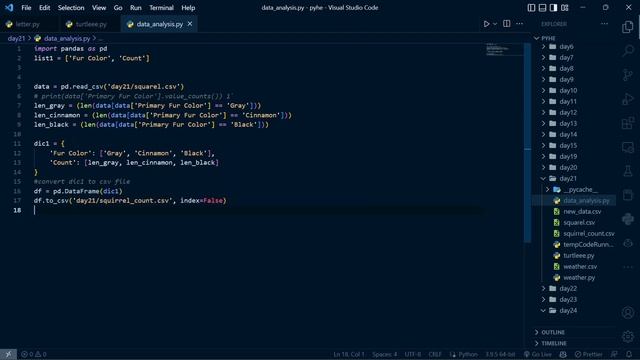Open notifications bell in status bar
640x360 pixels.
point(629,354)
